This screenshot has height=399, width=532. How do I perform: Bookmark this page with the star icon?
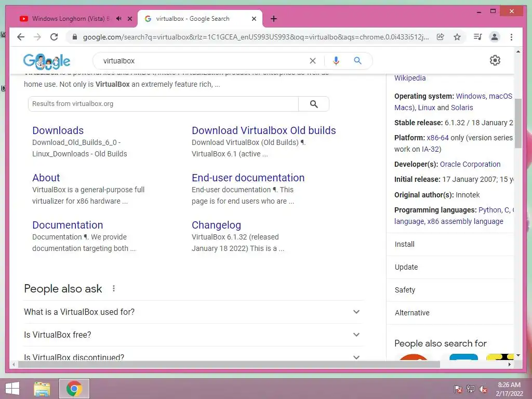click(457, 37)
